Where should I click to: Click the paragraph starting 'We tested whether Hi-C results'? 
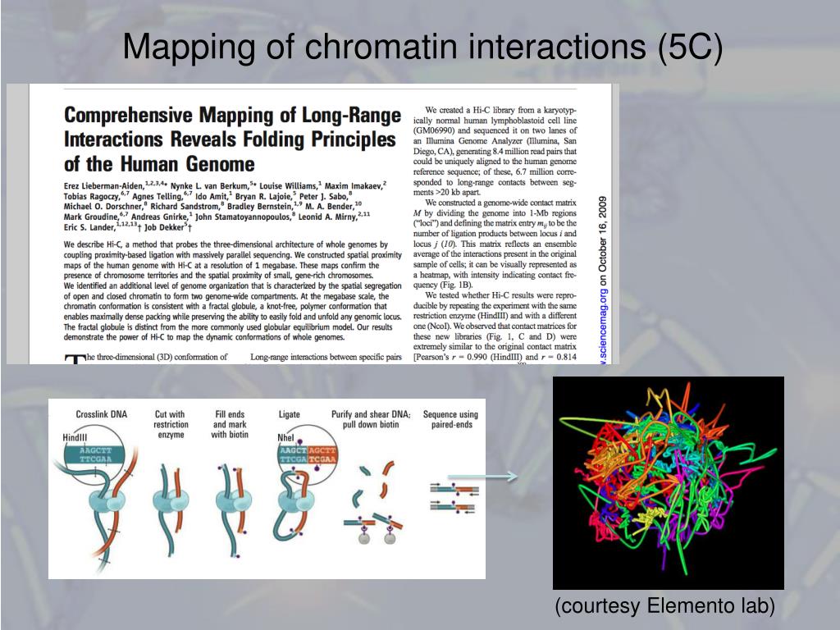pyautogui.click(x=495, y=326)
